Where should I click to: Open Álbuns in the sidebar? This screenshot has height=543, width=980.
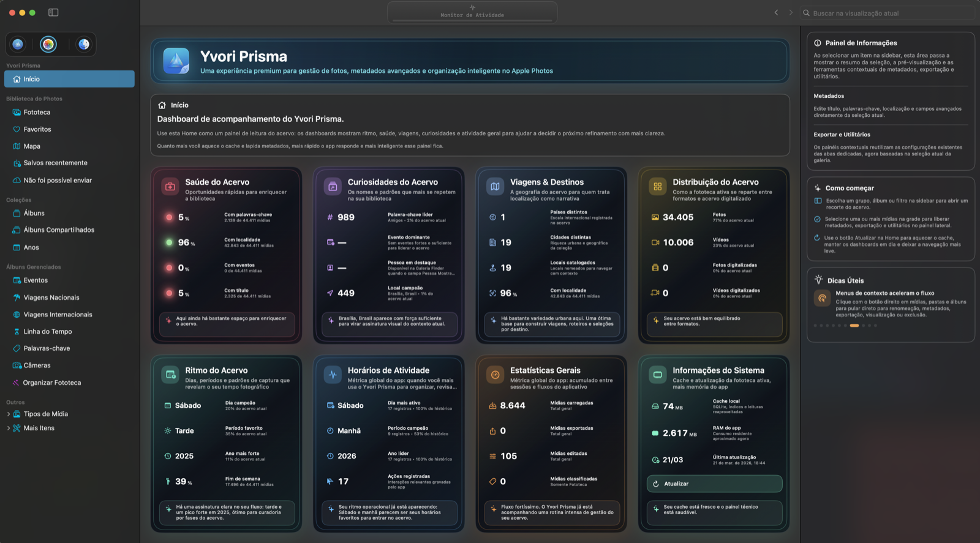pyautogui.click(x=69, y=213)
